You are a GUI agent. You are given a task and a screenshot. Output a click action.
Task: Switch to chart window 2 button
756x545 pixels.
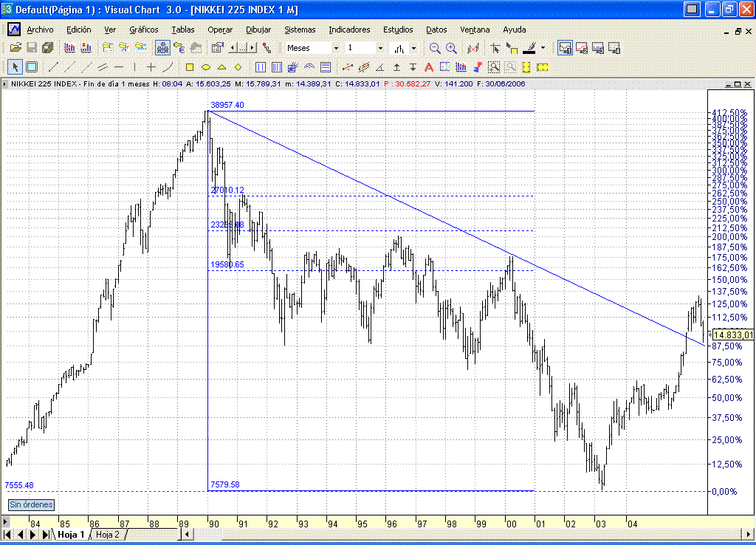(582, 48)
